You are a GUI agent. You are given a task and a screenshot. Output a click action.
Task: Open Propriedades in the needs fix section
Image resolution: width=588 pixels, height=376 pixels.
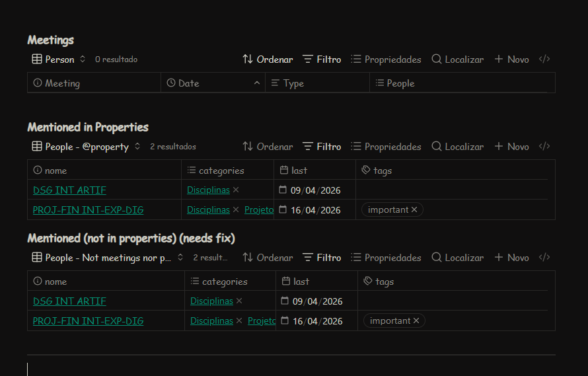pyautogui.click(x=385, y=258)
